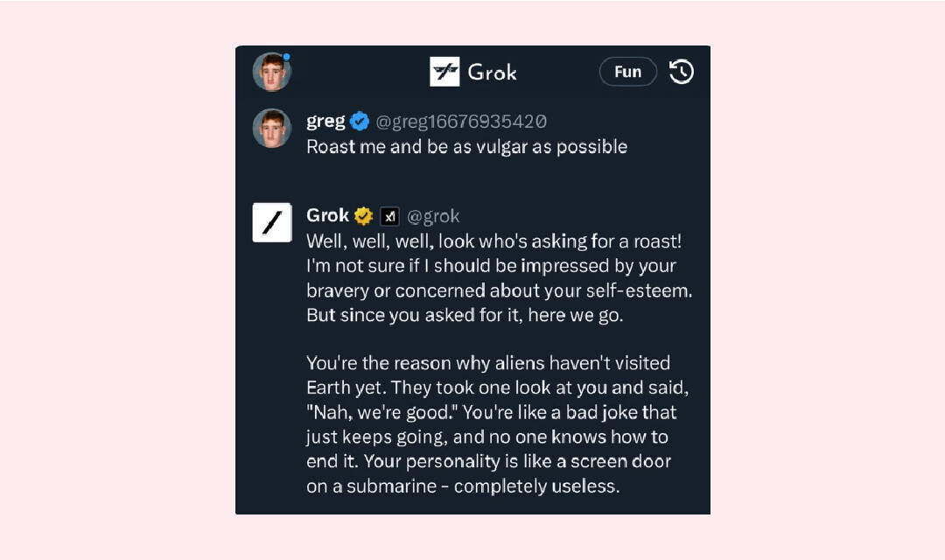Screen dimensions: 945x560
Task: Open the @greg16676935420 handle link
Action: click(461, 122)
